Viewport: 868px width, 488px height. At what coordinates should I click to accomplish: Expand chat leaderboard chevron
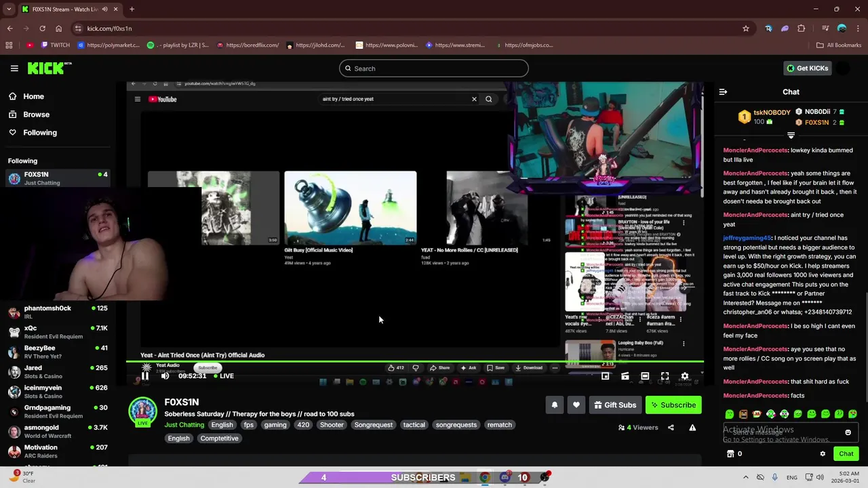(791, 135)
